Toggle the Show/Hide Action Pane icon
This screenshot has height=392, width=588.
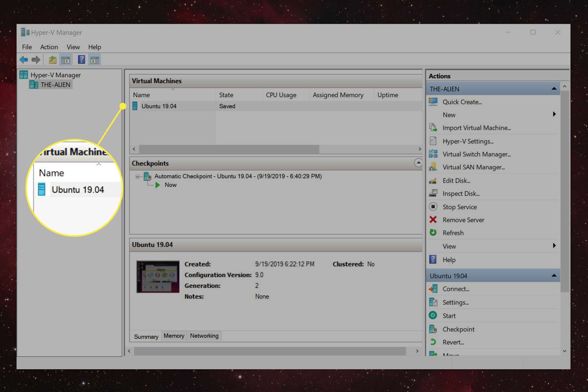[95, 60]
